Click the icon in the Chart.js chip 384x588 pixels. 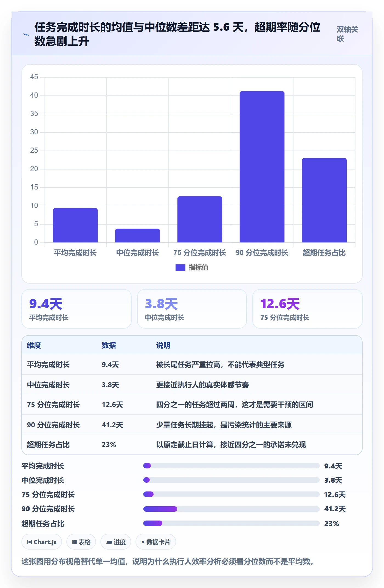(x=29, y=542)
